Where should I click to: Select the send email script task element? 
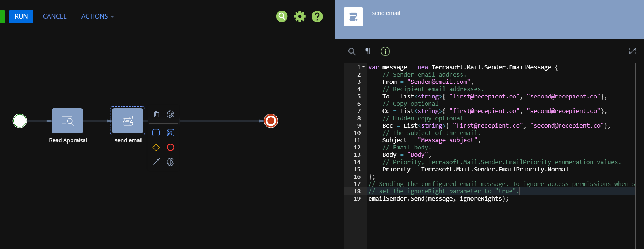coord(127,121)
